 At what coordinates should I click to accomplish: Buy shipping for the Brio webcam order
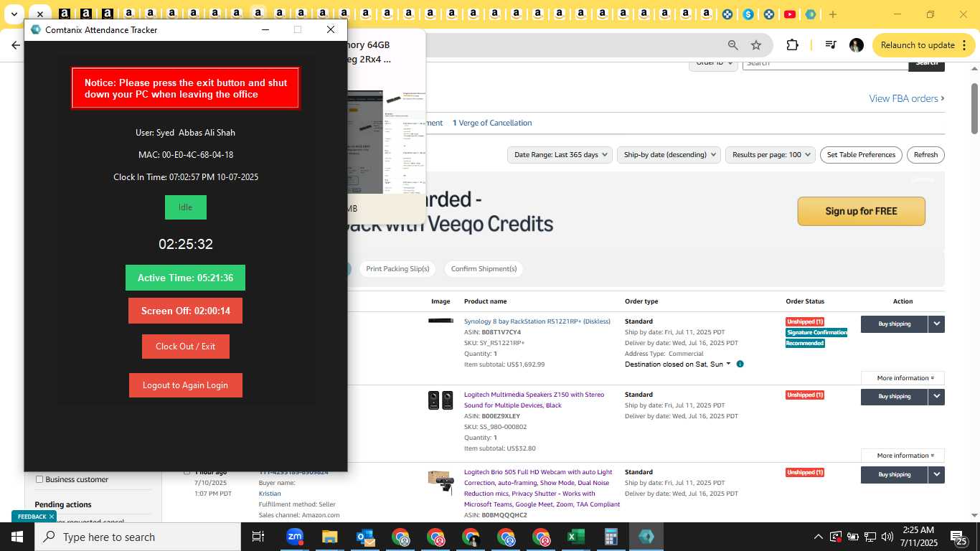pos(894,474)
